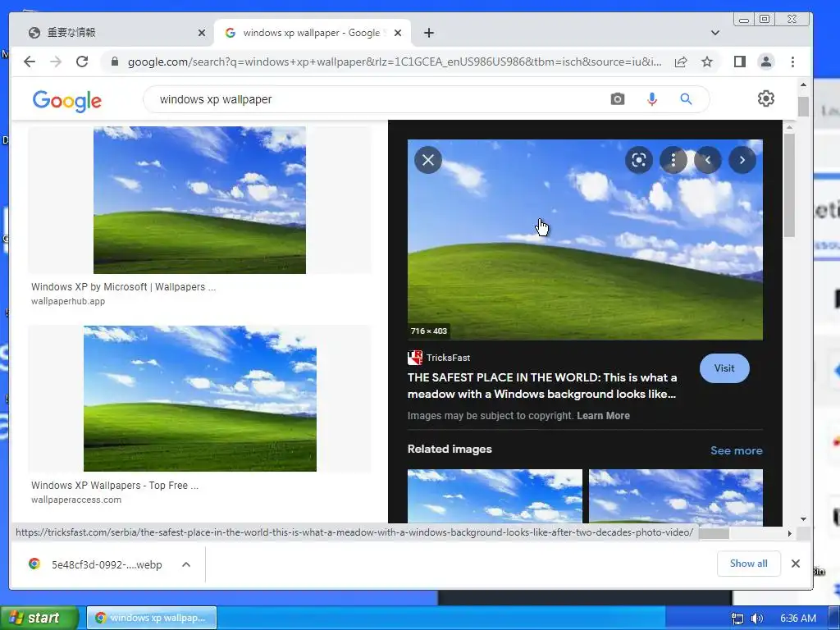Close the image preview with the X
Screen dimensions: 840x630
428,160
